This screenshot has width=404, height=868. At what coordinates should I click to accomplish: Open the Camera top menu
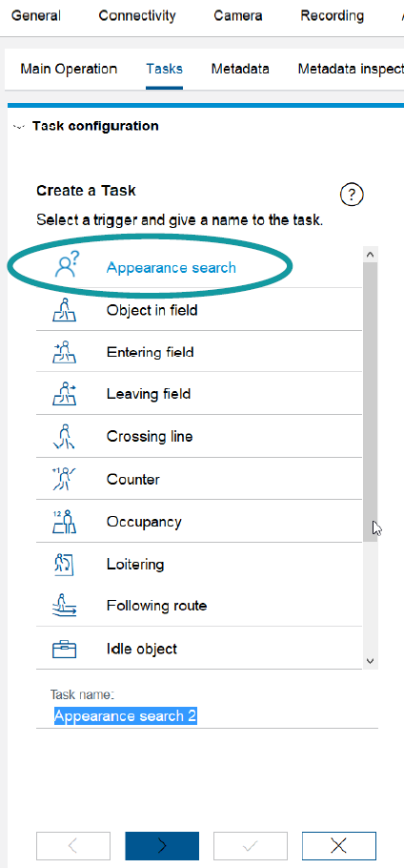[x=237, y=15]
